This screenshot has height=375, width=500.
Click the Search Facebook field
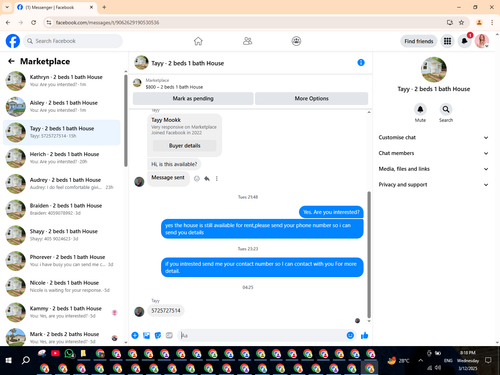pyautogui.click(x=73, y=41)
